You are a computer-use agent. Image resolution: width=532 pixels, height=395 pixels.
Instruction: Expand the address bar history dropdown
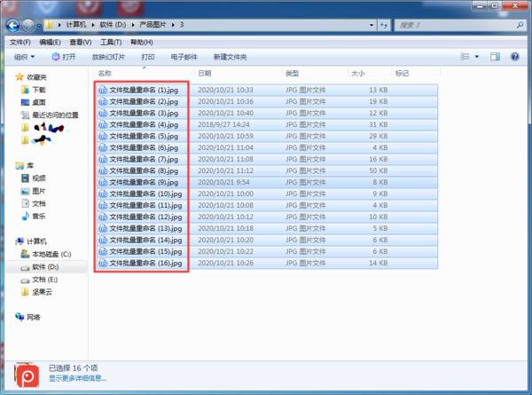point(372,25)
